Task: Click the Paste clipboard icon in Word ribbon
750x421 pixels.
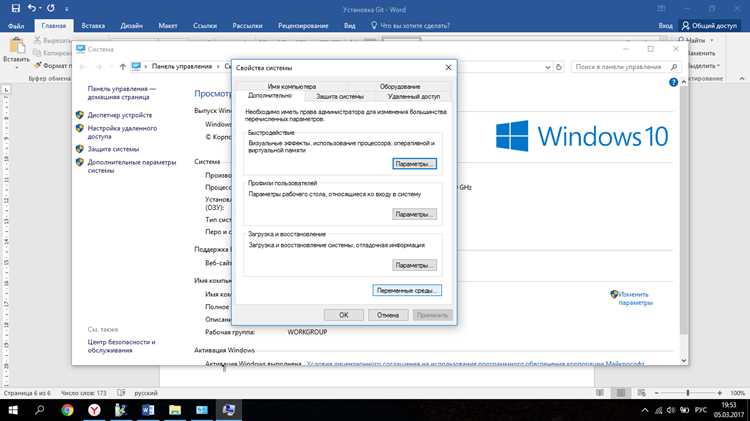Action: [17, 46]
